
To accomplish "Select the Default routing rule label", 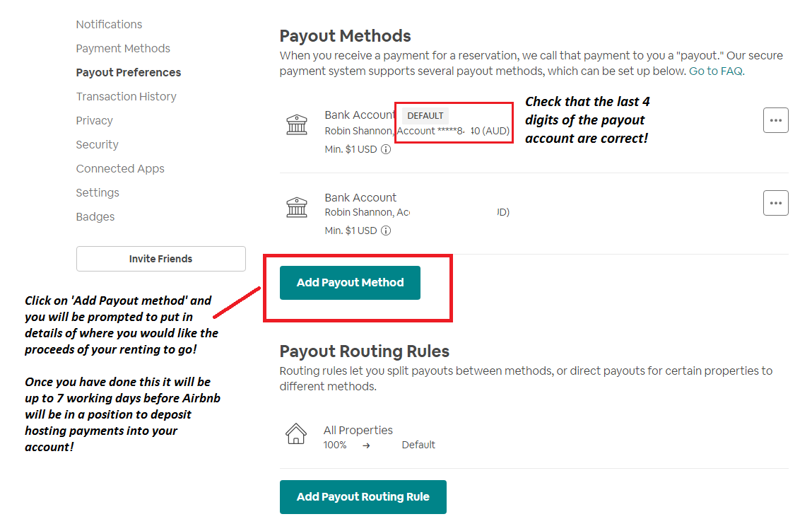I will pos(418,445).
